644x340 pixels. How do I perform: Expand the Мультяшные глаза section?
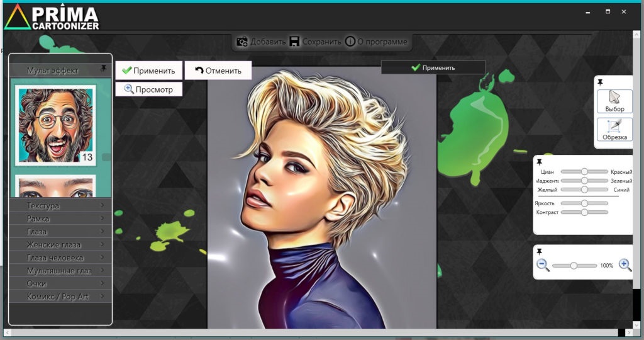pos(60,271)
